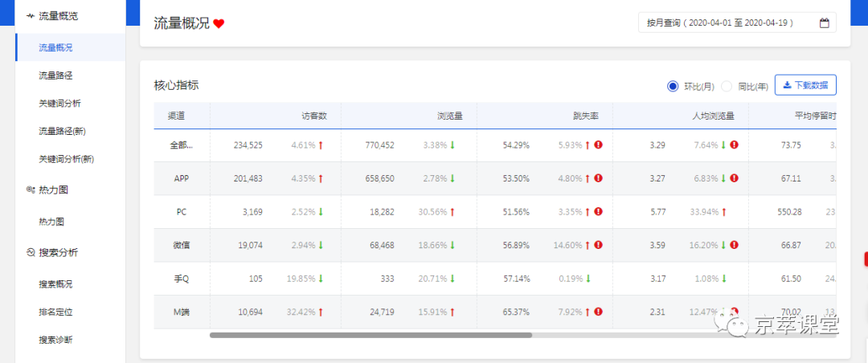Click warning icon in 全部 row bounce rate

coord(599,145)
